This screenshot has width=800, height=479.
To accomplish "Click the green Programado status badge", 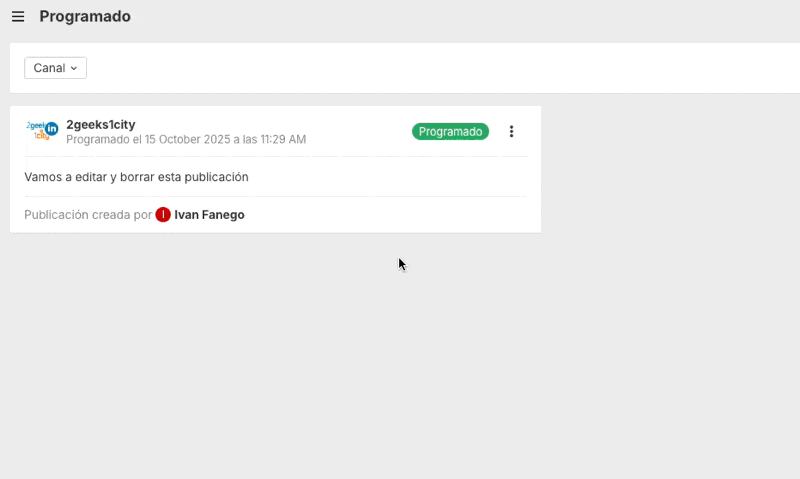I will pos(450,132).
